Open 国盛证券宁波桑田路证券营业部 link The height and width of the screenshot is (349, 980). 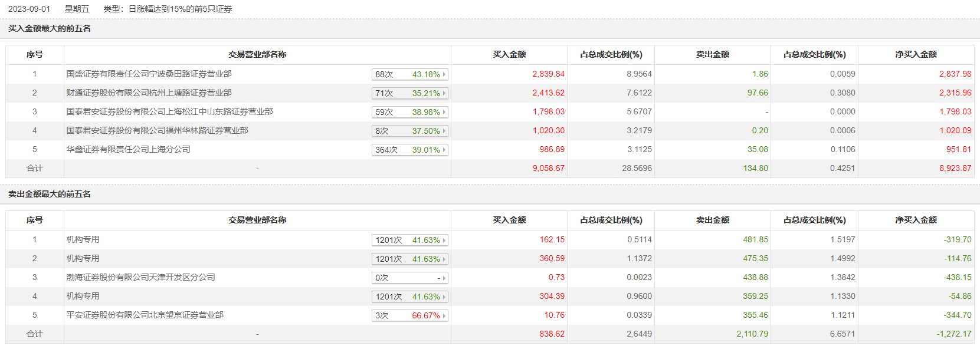149,74
